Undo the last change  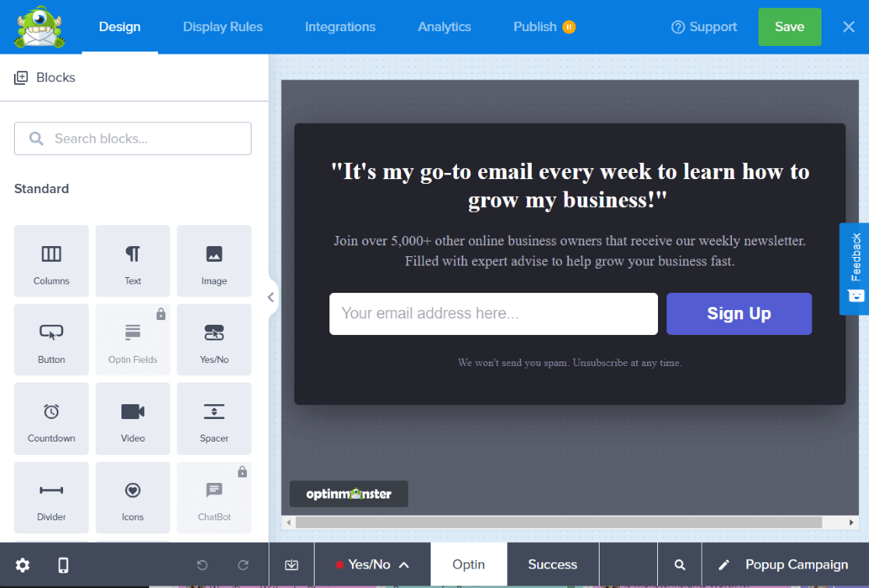coord(201,565)
